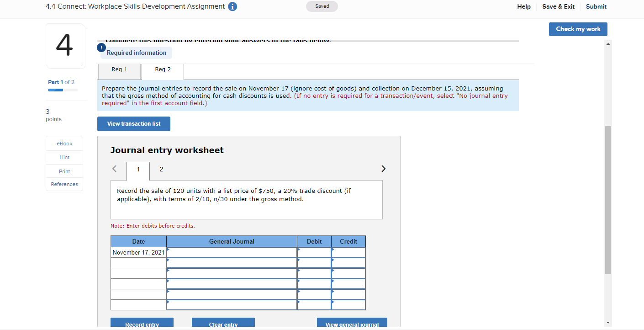Open the assignment info icon
This screenshot has height=330, width=644.
pyautogui.click(x=232, y=6)
